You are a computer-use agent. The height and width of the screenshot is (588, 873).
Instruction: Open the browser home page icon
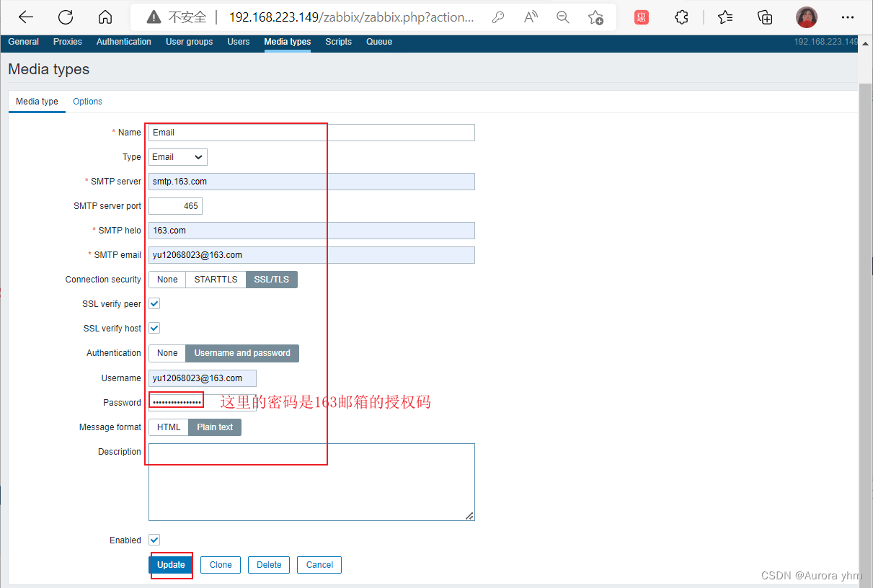[x=105, y=17]
